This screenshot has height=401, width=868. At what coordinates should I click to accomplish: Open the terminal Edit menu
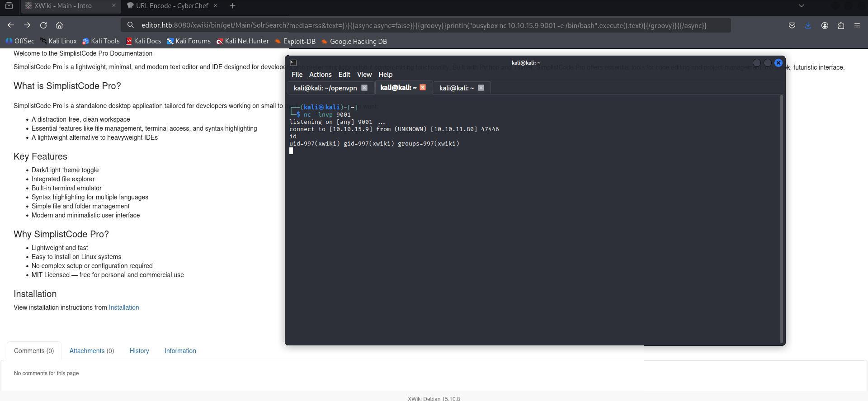pyautogui.click(x=344, y=75)
